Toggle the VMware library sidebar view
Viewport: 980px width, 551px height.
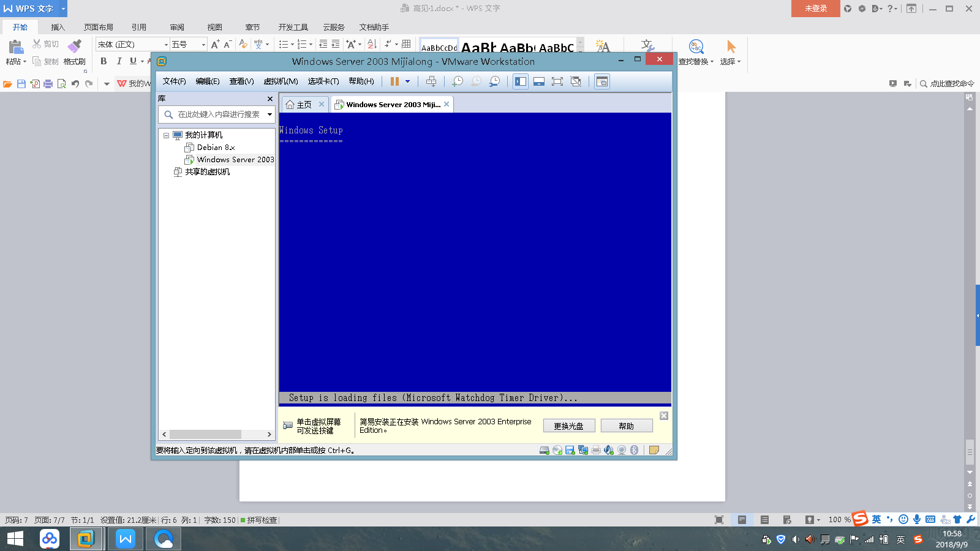point(521,81)
